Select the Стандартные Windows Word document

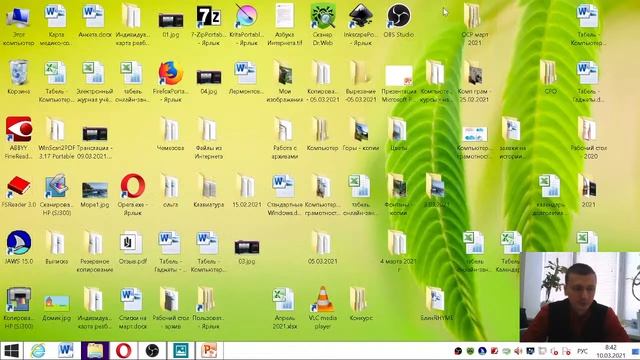tap(284, 187)
